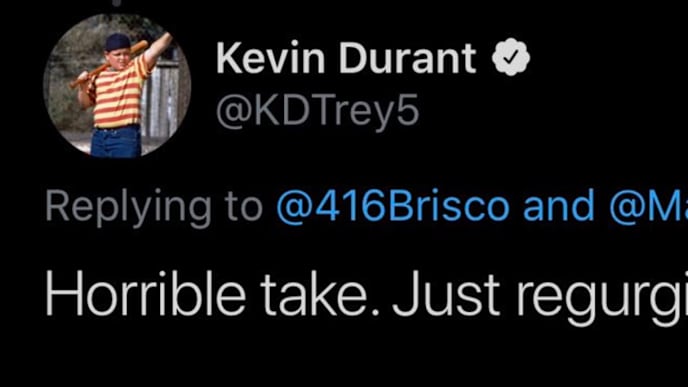Click the striped shirt in the avatar
Viewport: 688px width, 387px height.
[x=118, y=93]
